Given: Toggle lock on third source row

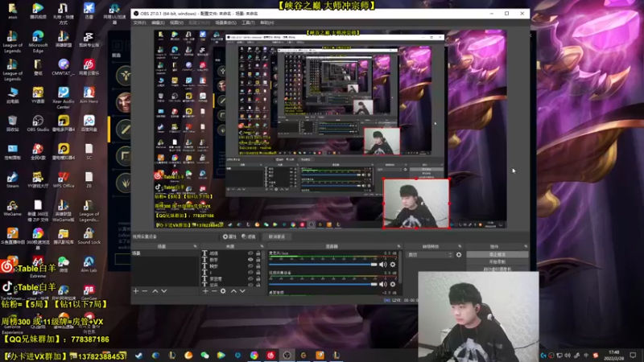Looking at the screenshot, I should pos(258,266).
